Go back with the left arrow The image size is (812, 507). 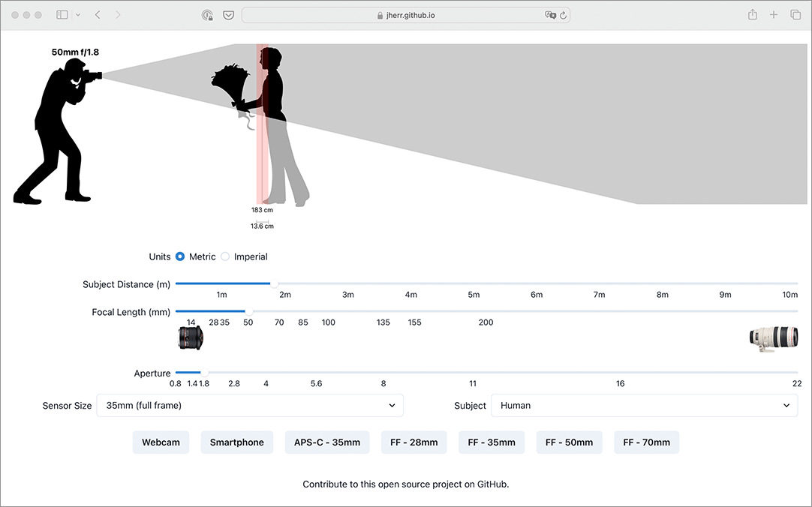(x=98, y=15)
